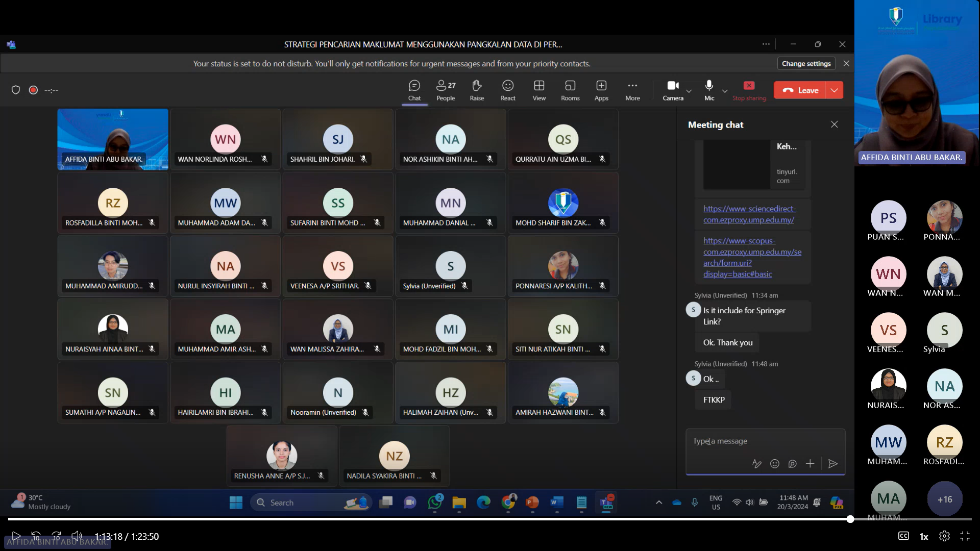This screenshot has width=980, height=551.
Task: Move the video progress slider handle
Action: tap(850, 519)
